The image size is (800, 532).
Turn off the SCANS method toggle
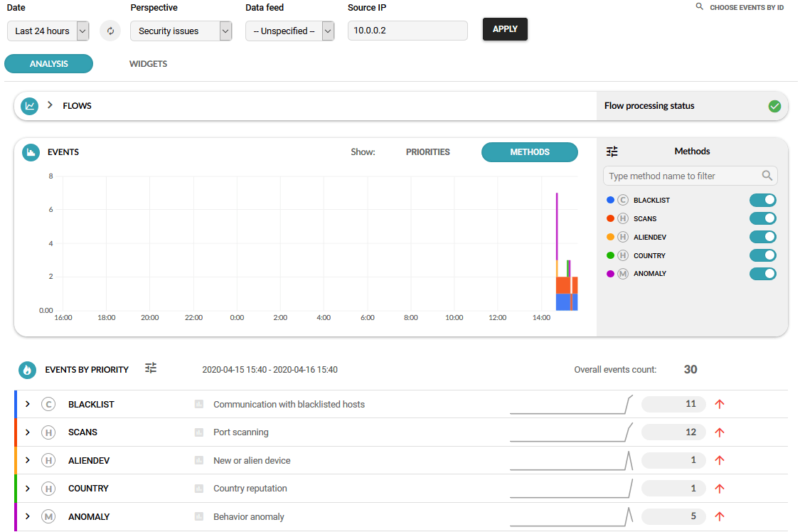pos(762,219)
